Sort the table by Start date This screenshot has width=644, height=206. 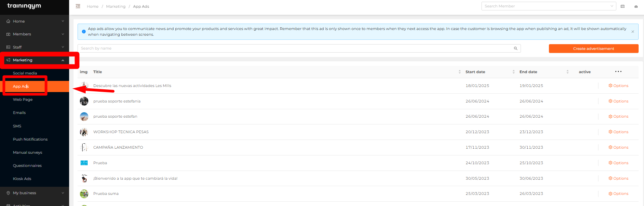tap(514, 72)
